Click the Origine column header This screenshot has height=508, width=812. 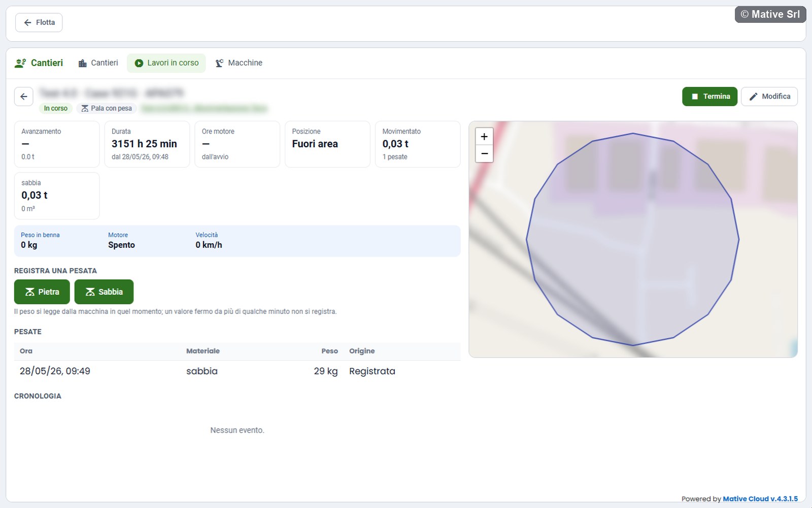362,351
